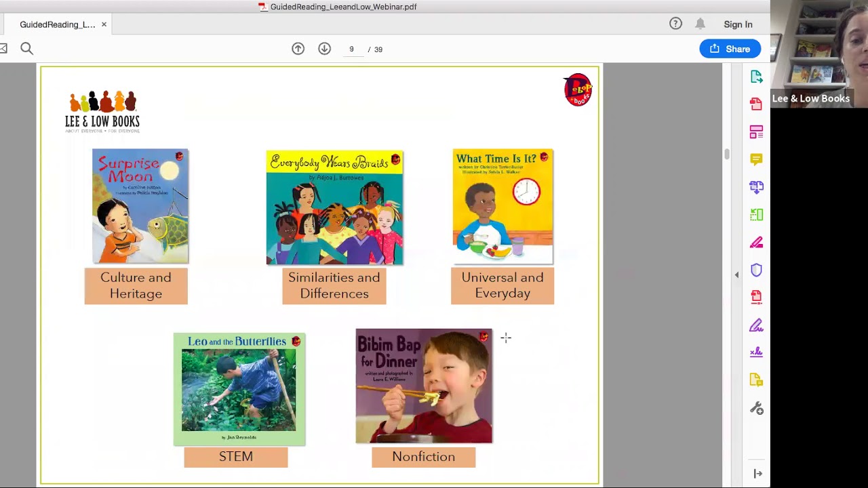Collapse the right tools pane arrow
Viewport: 868px width, 488px height.
(x=736, y=274)
